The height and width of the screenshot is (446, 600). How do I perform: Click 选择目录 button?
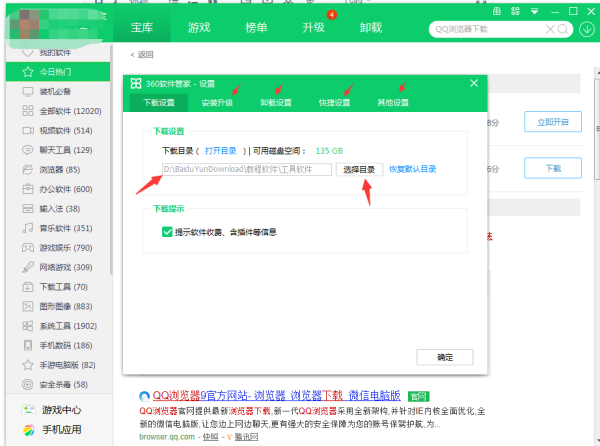[x=358, y=170]
